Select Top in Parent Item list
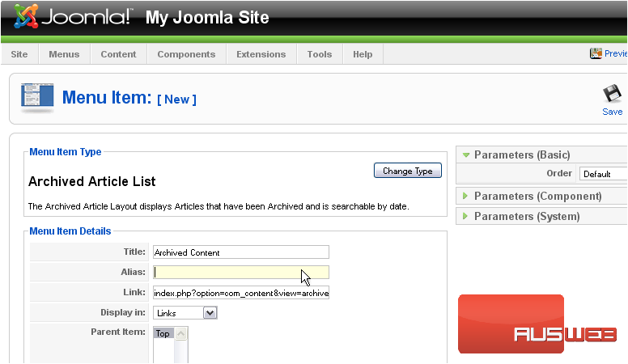The height and width of the screenshot is (364, 628). pyautogui.click(x=163, y=333)
